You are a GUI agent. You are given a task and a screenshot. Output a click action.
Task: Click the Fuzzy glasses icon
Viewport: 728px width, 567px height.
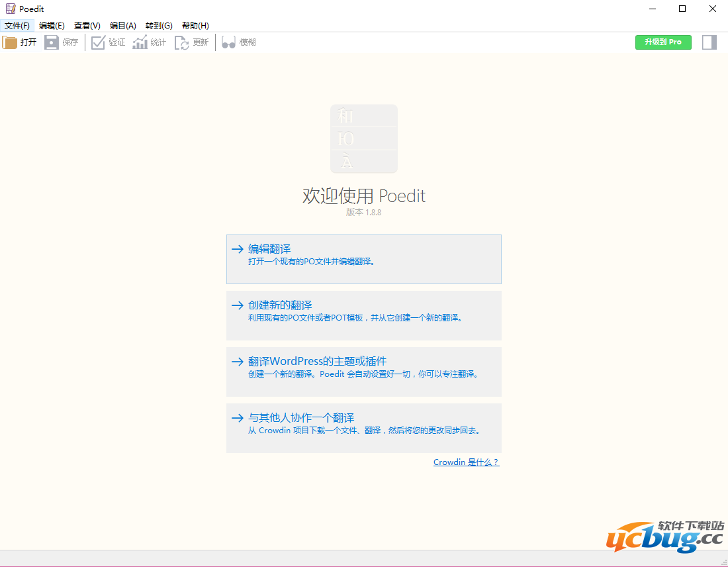tap(228, 42)
